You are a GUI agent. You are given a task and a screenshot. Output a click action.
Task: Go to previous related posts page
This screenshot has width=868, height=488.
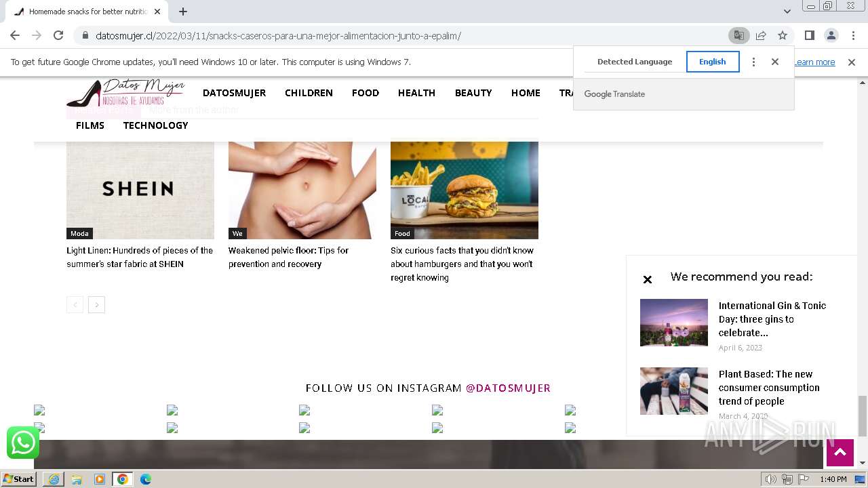pos(75,305)
